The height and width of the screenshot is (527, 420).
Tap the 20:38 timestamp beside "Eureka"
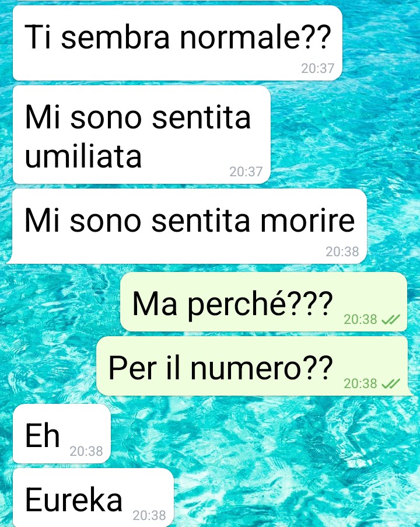[149, 515]
